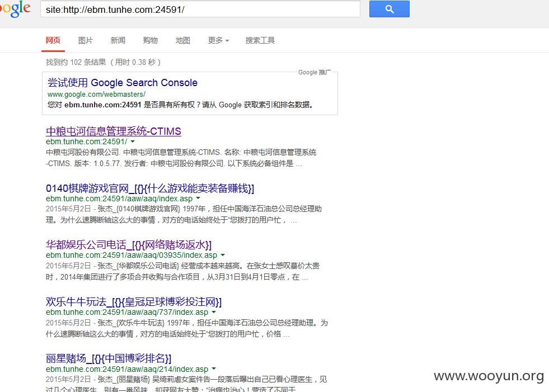This screenshot has height=392, width=549.
Task: Click www.google.com/webmasters/ URL text
Action: pos(97,94)
